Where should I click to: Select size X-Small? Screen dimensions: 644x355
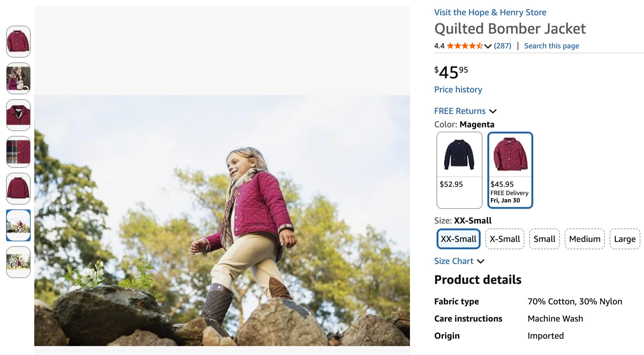tap(505, 239)
